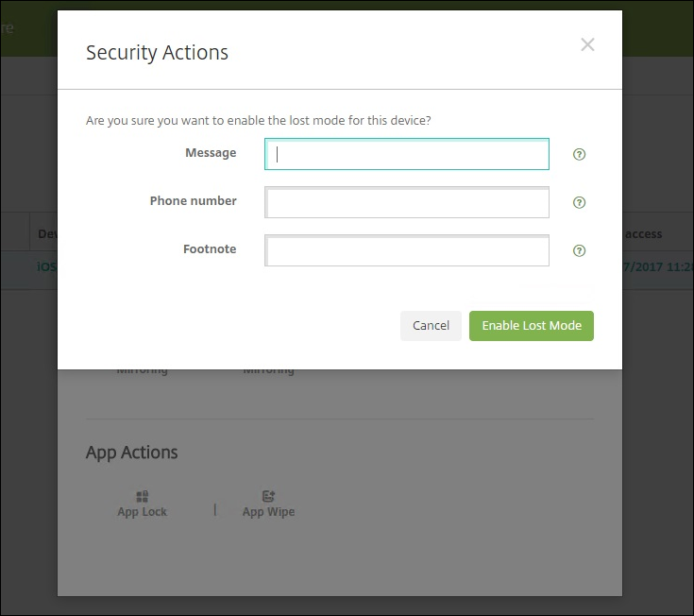Select the last access date cell
The height and width of the screenshot is (616, 694).
tap(657, 267)
